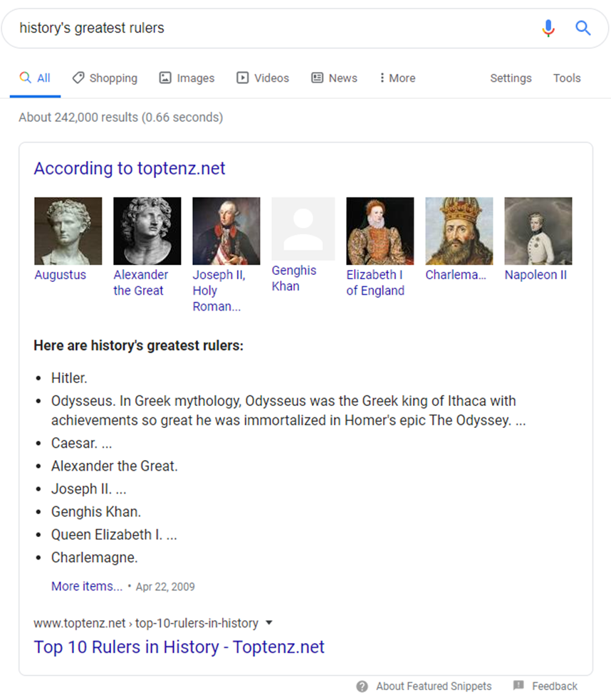Click the blue magnifier search button

583,28
